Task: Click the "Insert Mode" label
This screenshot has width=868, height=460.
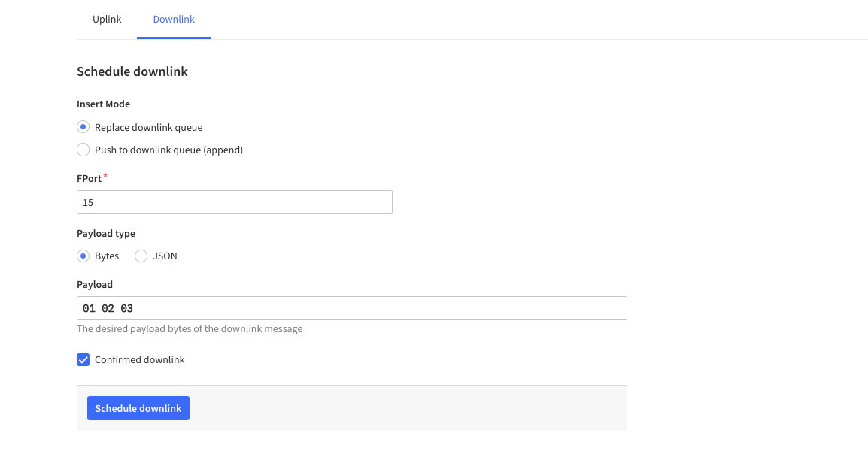Action: [x=103, y=104]
